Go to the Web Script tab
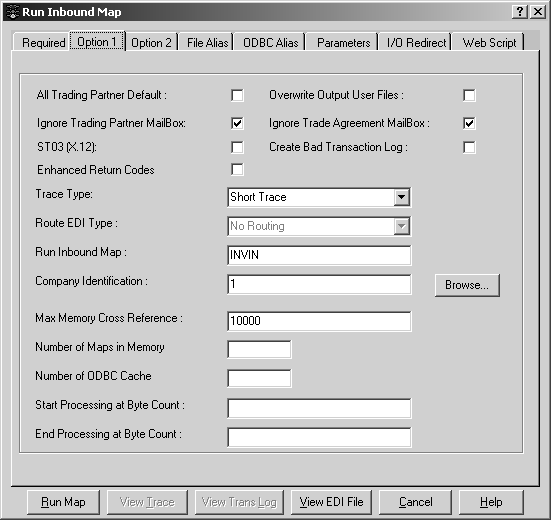 tap(489, 43)
